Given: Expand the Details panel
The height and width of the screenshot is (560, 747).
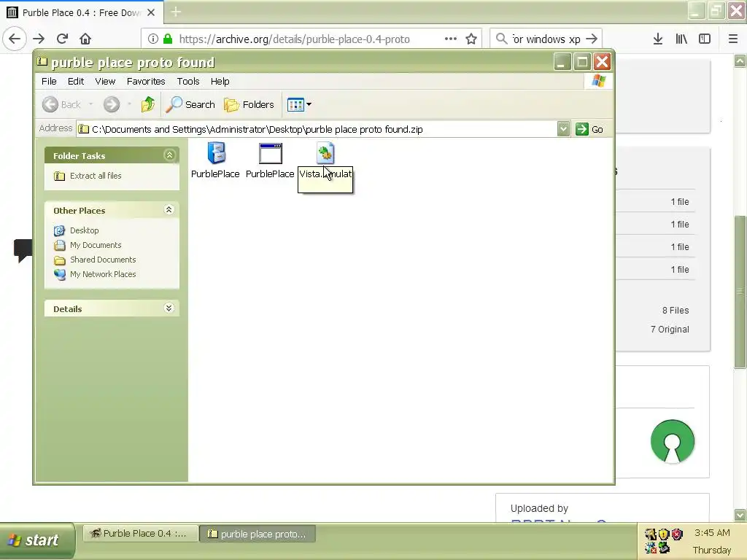Looking at the screenshot, I should click(169, 308).
